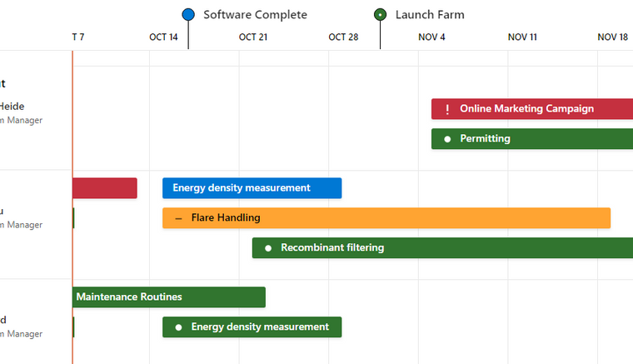Screen dimensions: 633x364
Task: Click the Flare Handling task name
Action: pyautogui.click(x=226, y=218)
